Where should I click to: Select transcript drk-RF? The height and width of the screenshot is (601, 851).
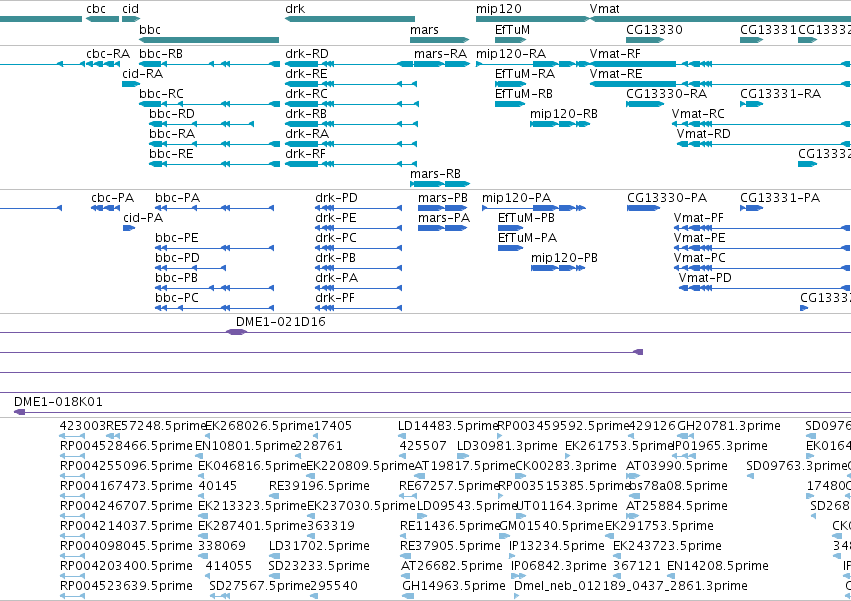[x=306, y=154]
